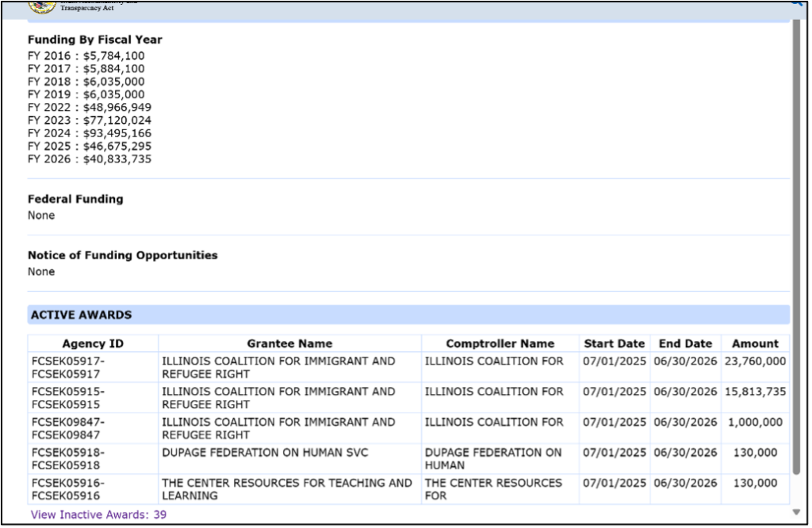The height and width of the screenshot is (528, 812).
Task: Click the FY 2018 : $6,035,000 line
Action: pyautogui.click(x=86, y=82)
